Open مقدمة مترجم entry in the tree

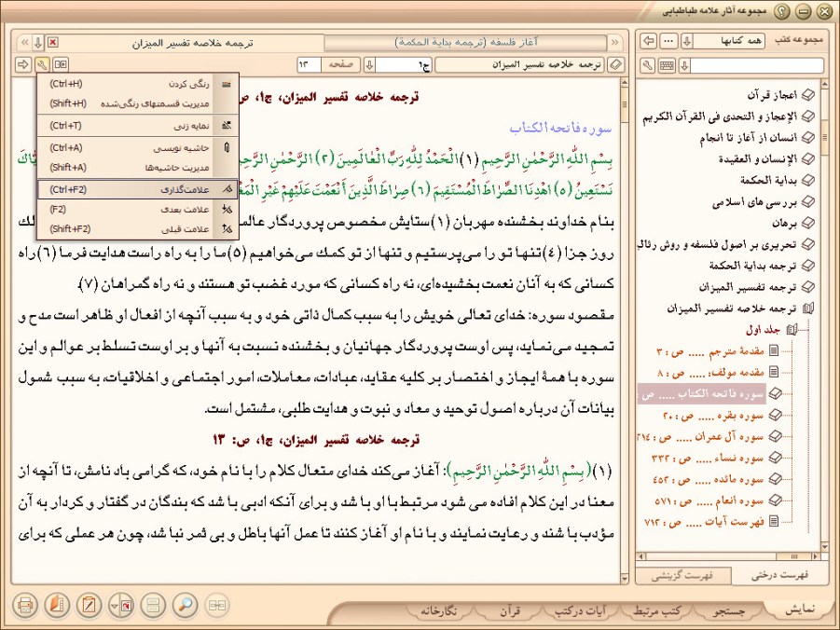(710, 351)
